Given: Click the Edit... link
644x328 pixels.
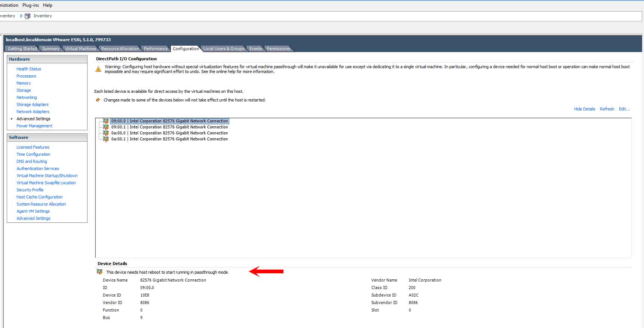Looking at the screenshot, I should point(624,109).
